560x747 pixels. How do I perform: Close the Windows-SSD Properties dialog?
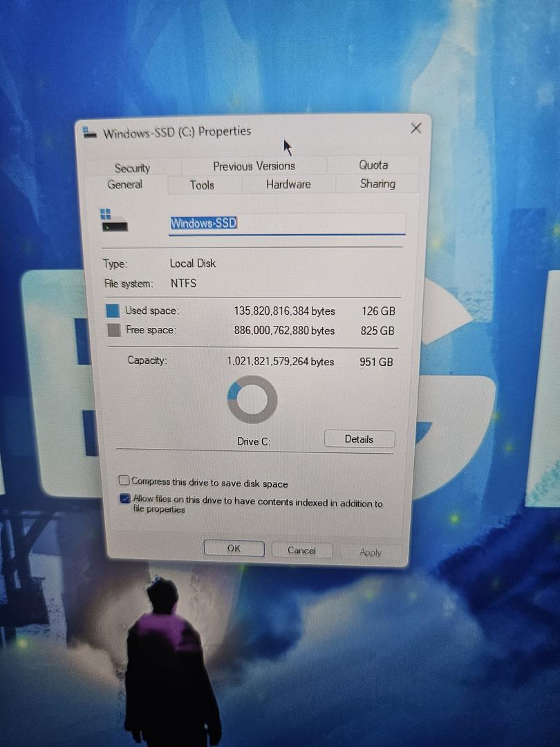(416, 128)
